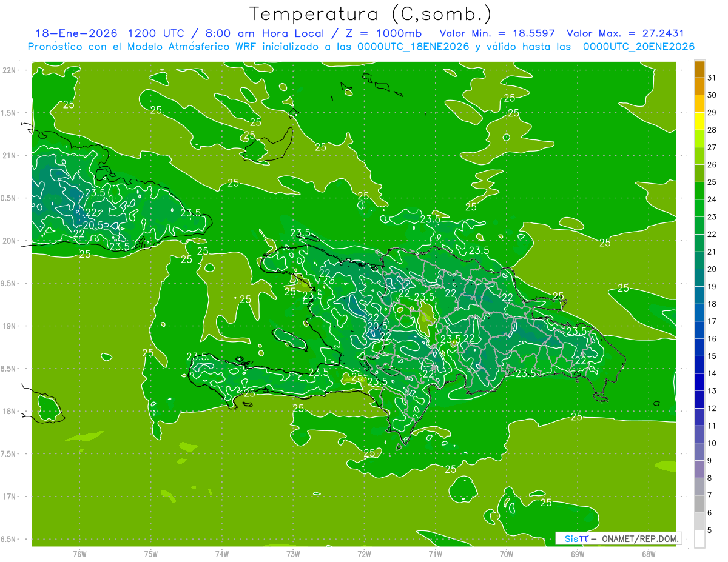The height and width of the screenshot is (562, 728).
Task: Click the "73W" longitude axis label
Action: click(293, 554)
